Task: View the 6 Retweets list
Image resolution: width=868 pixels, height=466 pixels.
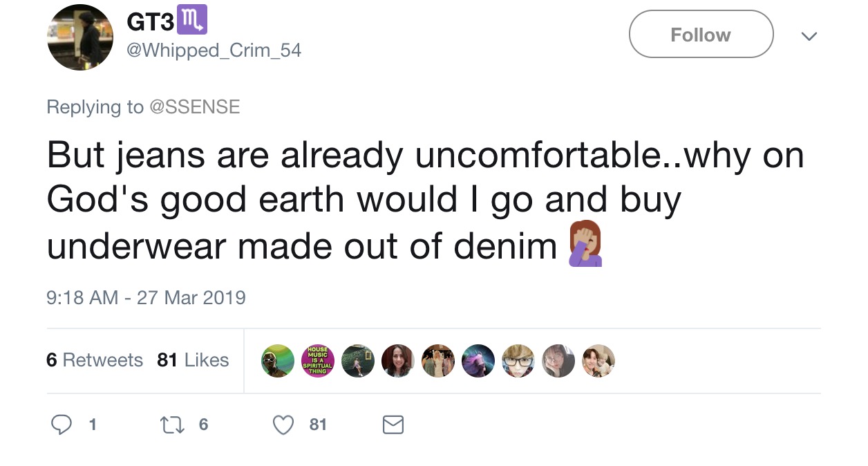Action: [x=95, y=360]
